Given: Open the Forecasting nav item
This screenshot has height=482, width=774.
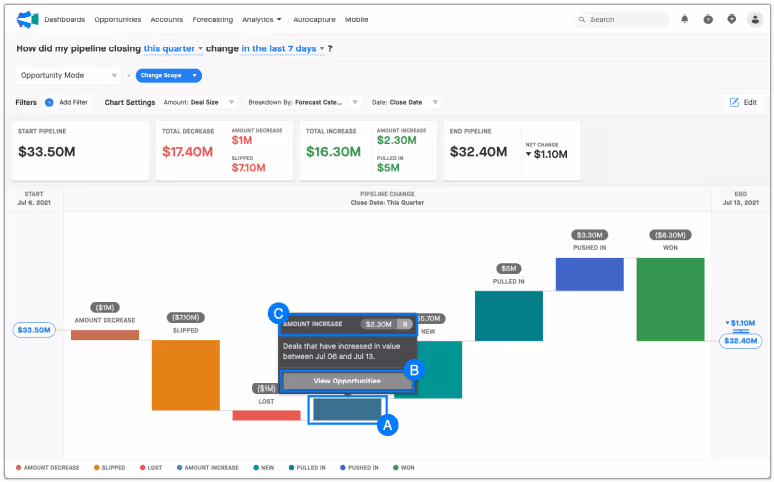Looking at the screenshot, I should pyautogui.click(x=212, y=19).
